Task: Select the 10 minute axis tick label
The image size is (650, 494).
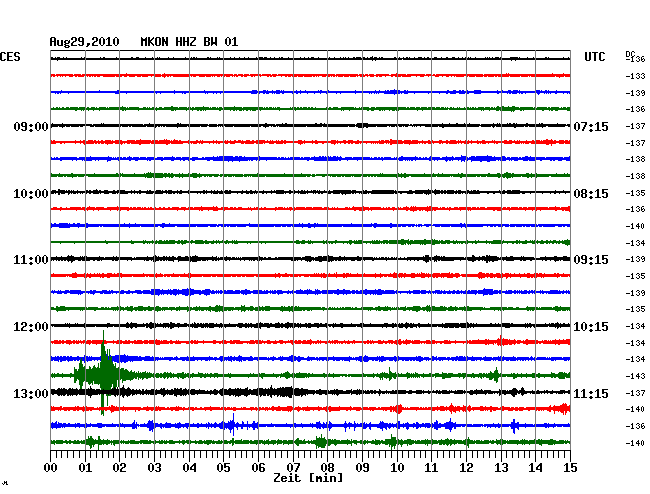Action: point(397,468)
